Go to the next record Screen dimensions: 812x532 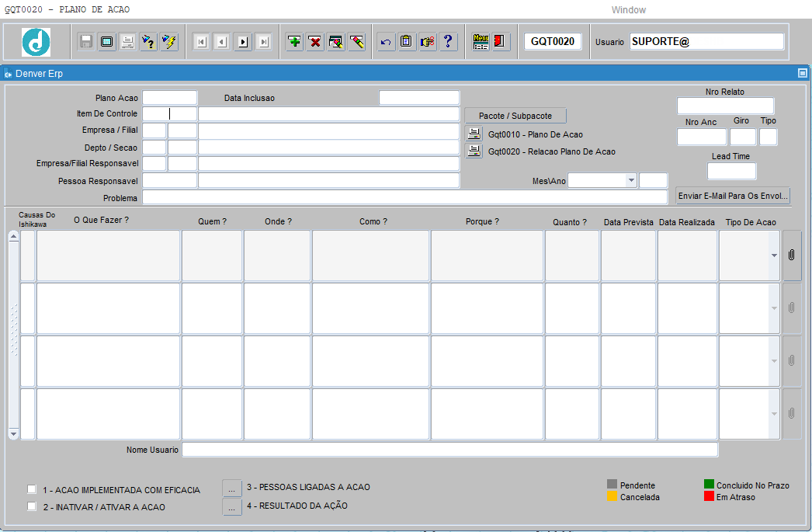tap(243, 41)
